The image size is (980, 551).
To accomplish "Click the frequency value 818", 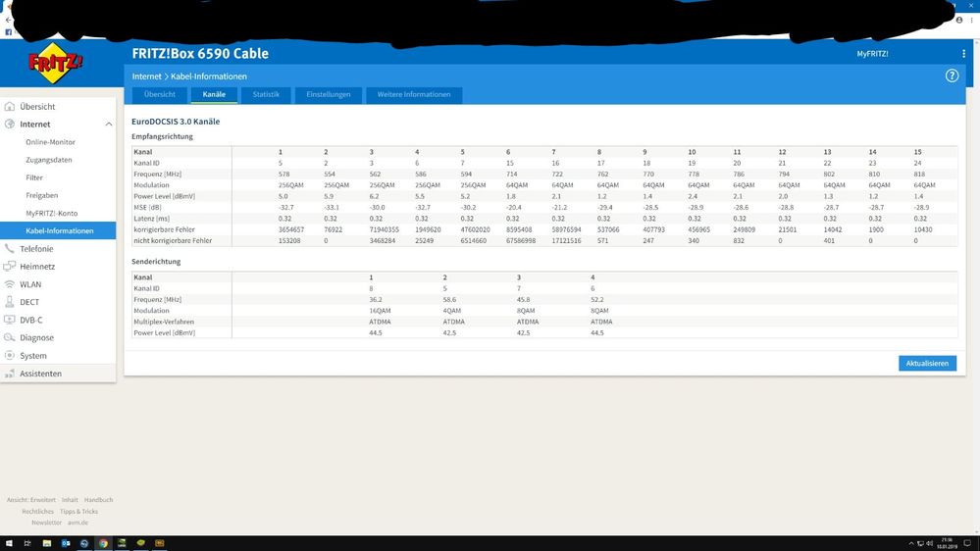I will [919, 175].
